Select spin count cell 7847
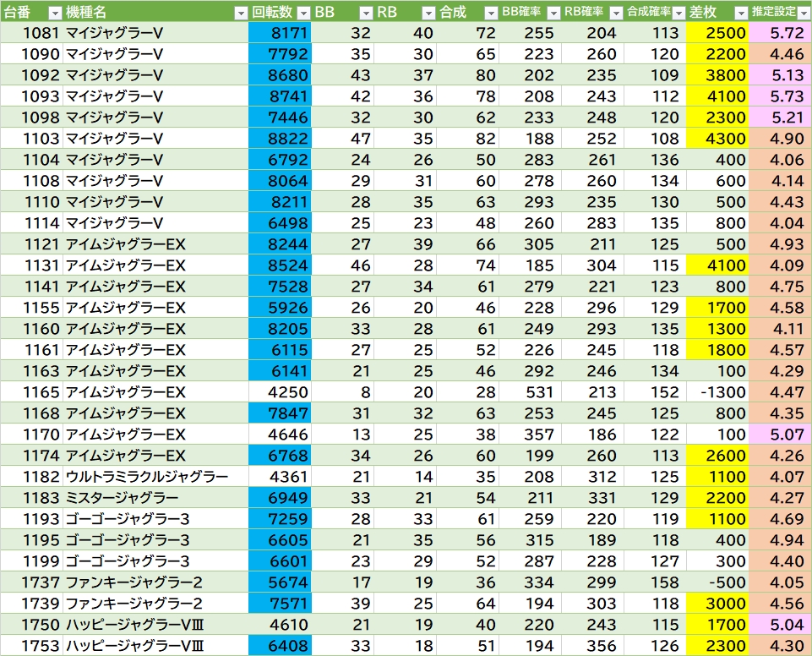Screen dimensions: 812x656 tap(280, 413)
